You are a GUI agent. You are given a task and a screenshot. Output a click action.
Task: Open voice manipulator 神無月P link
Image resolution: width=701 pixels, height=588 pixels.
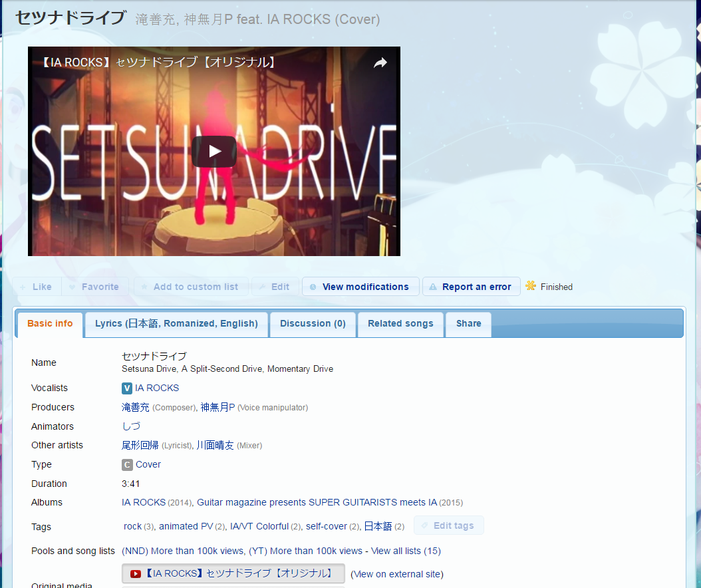217,407
